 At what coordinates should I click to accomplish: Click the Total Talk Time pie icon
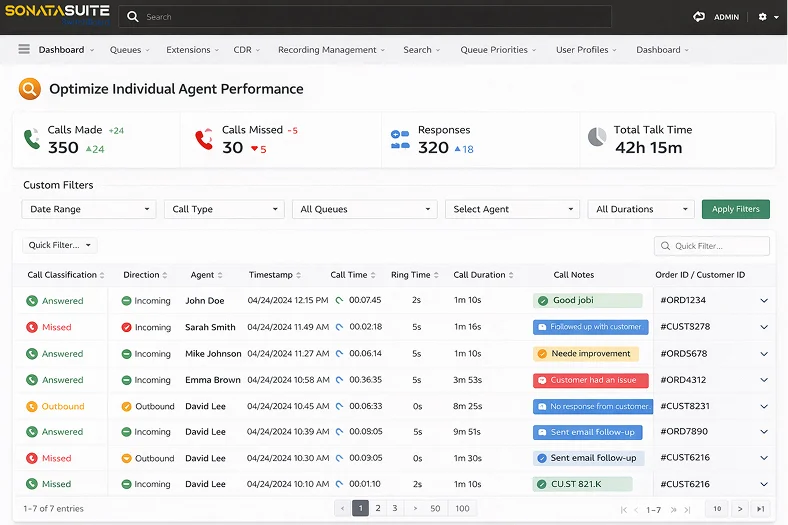pyautogui.click(x=597, y=137)
